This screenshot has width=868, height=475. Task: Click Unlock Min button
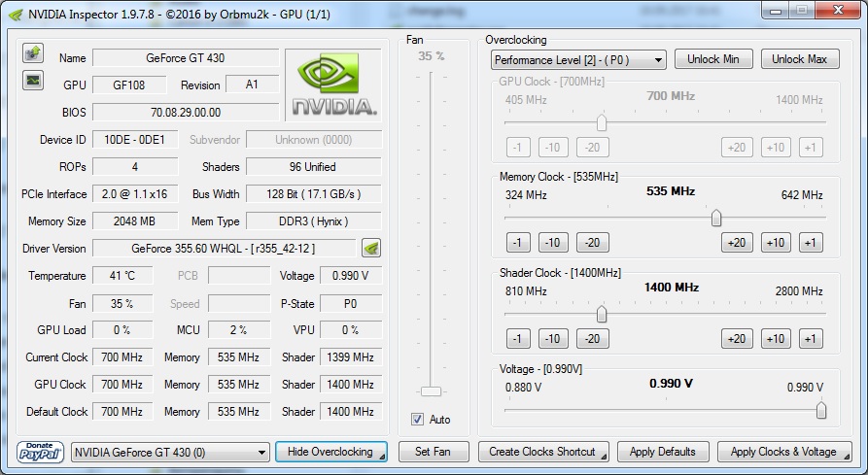pyautogui.click(x=713, y=59)
